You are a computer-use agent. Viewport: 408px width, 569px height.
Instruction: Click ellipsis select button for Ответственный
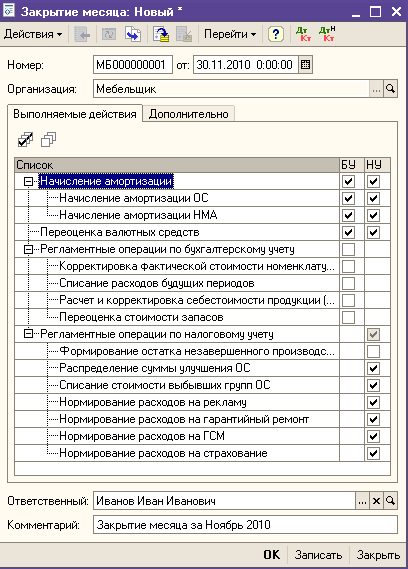[x=362, y=501]
